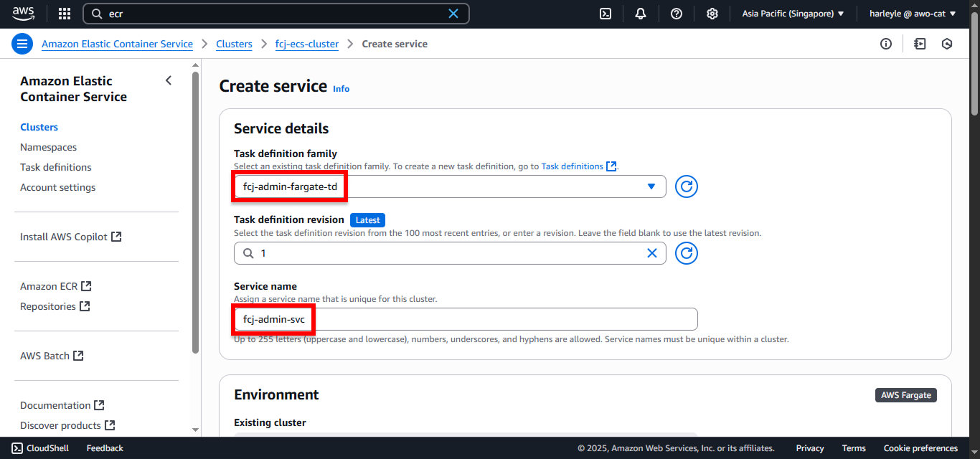The width and height of the screenshot is (980, 459).
Task: Click the 'Latest' revision badge
Action: coord(368,219)
